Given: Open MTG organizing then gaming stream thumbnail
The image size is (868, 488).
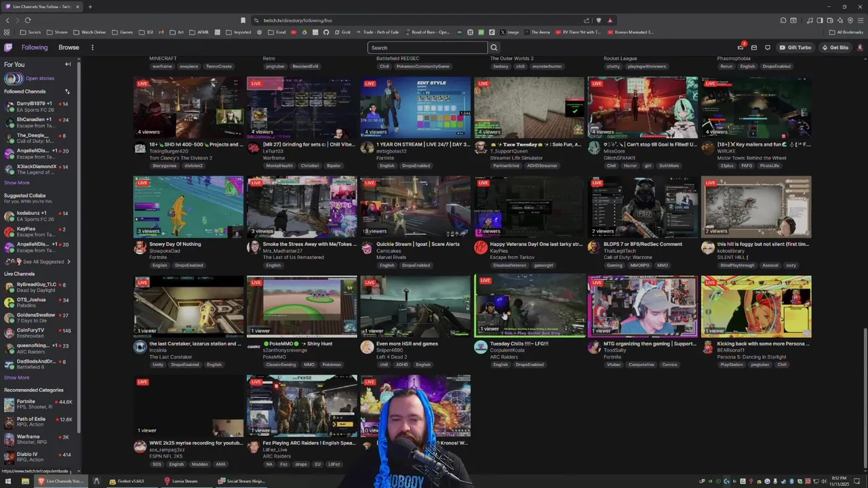Looking at the screenshot, I should 642,306.
